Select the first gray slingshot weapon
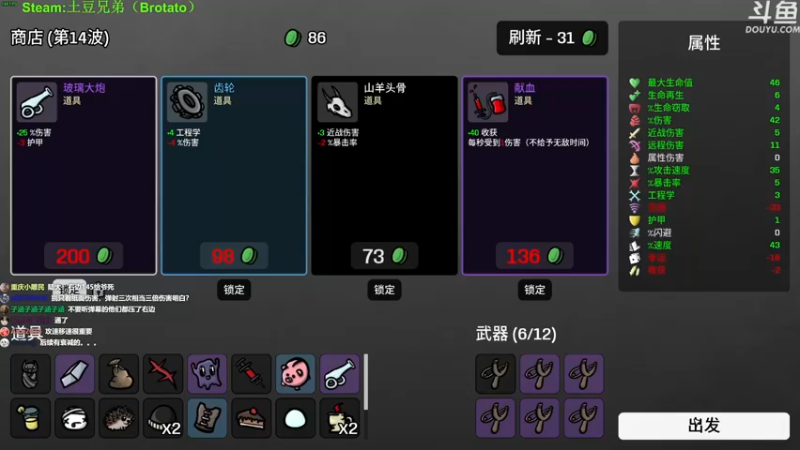This screenshot has height=450, width=800. click(495, 374)
